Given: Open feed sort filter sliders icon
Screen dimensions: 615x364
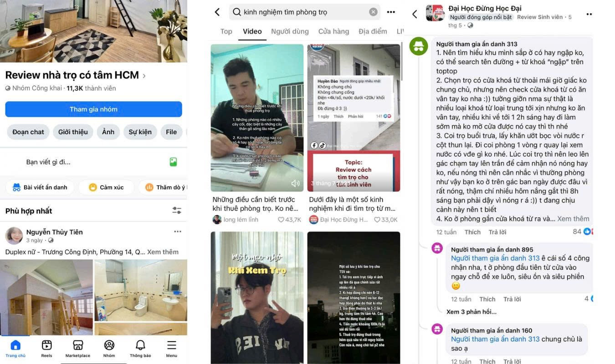Looking at the screenshot, I should [x=177, y=210].
